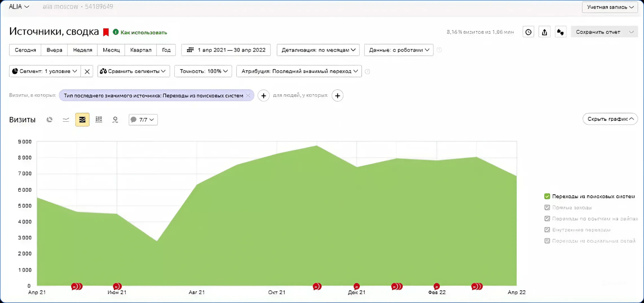Enable 'Внутренние переходы' legend checkbox

547,230
